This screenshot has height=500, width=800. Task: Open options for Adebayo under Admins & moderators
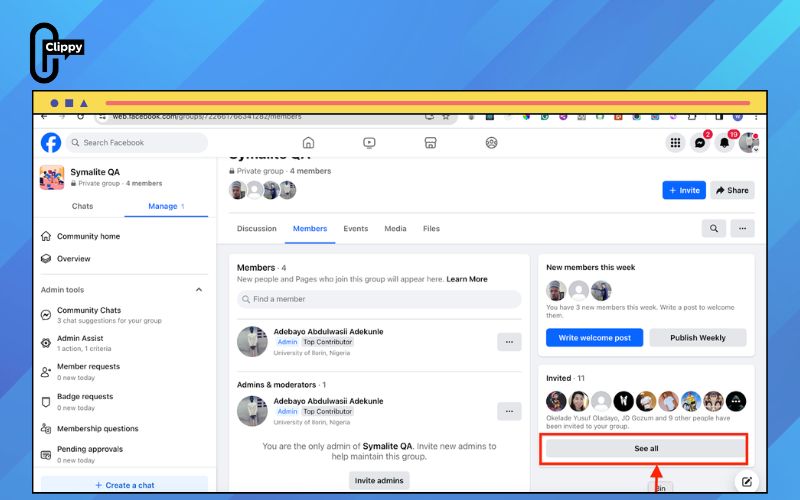point(509,411)
